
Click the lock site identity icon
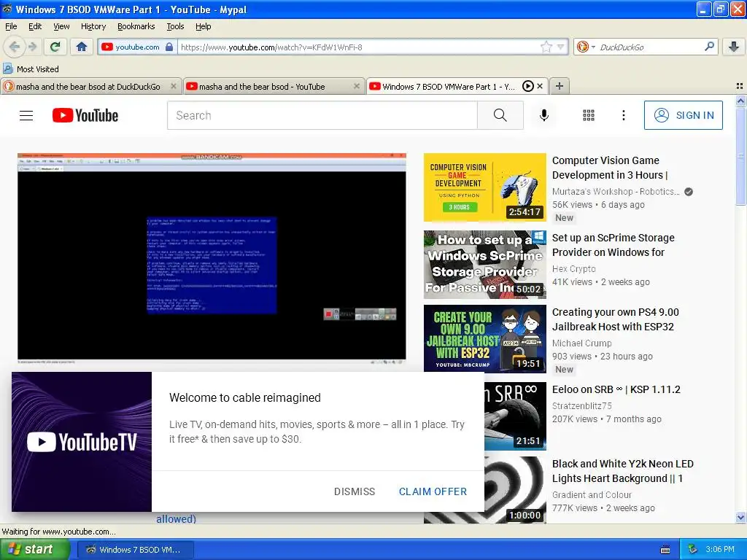pos(169,47)
